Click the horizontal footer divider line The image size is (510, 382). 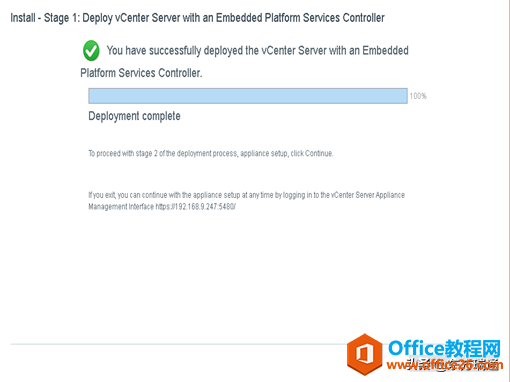[178, 344]
